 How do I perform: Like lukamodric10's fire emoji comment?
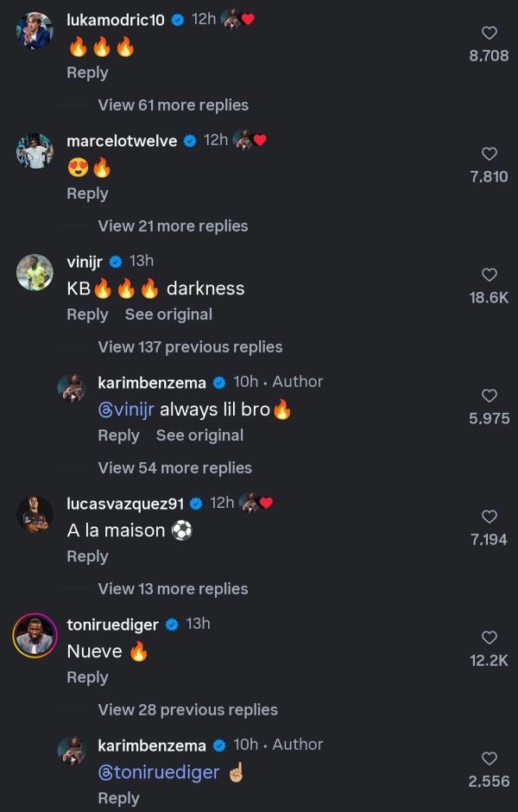[490, 33]
